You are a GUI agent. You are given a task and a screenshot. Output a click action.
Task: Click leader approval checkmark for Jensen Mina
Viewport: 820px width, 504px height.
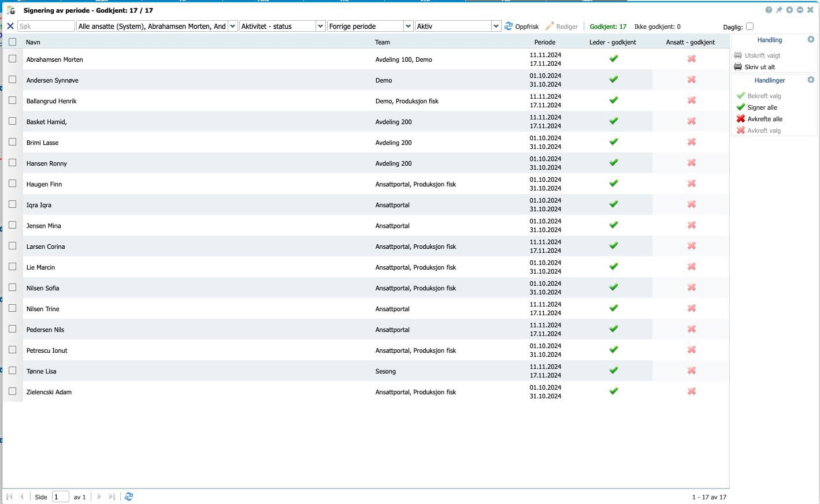pyautogui.click(x=614, y=225)
